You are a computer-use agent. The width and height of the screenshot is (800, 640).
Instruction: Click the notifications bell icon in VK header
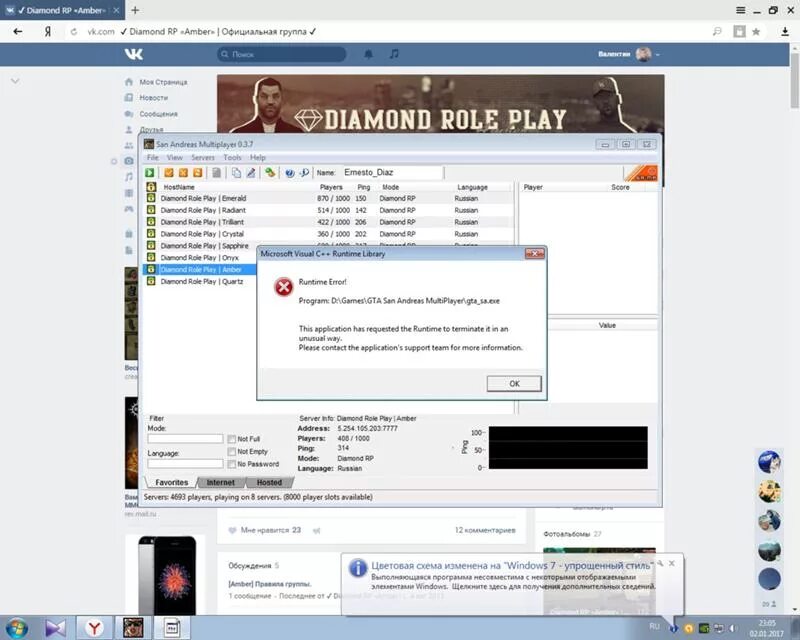point(368,54)
